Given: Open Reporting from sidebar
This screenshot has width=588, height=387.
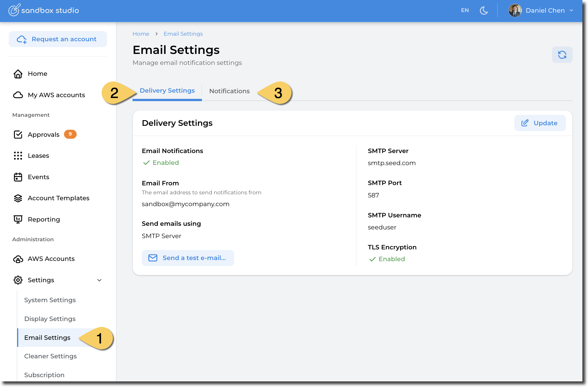Looking at the screenshot, I should (44, 219).
